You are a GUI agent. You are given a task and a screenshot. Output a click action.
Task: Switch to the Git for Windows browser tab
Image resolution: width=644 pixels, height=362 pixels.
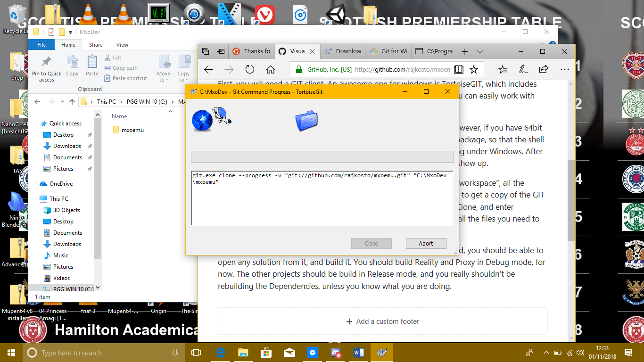389,51
